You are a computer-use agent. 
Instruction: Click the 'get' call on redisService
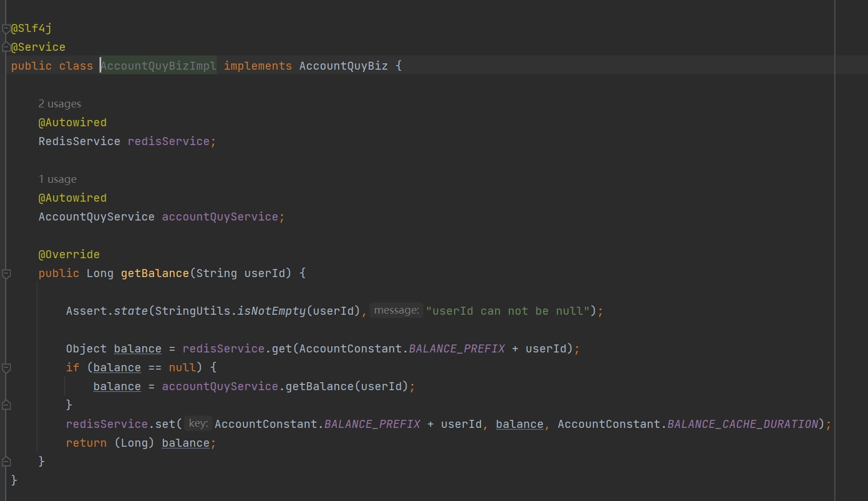click(x=282, y=349)
